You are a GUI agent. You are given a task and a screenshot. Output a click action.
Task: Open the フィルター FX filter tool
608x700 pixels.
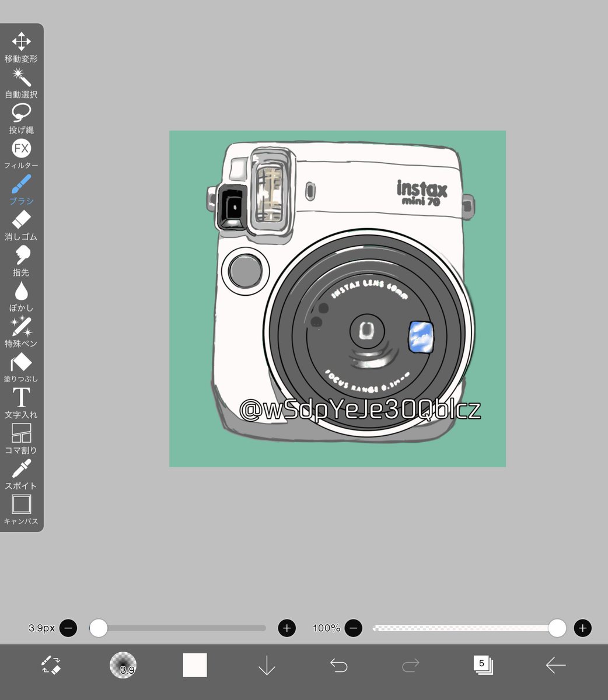tap(22, 154)
